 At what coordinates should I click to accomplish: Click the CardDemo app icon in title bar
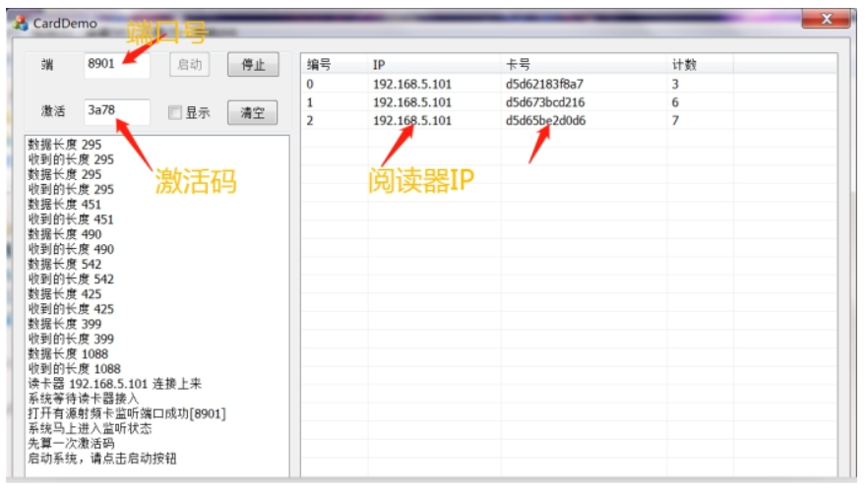click(x=21, y=22)
